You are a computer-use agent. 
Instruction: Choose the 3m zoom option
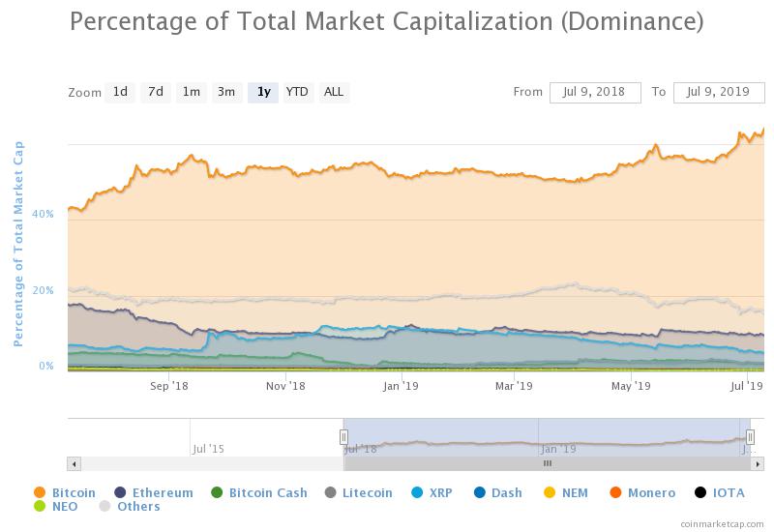pyautogui.click(x=226, y=92)
